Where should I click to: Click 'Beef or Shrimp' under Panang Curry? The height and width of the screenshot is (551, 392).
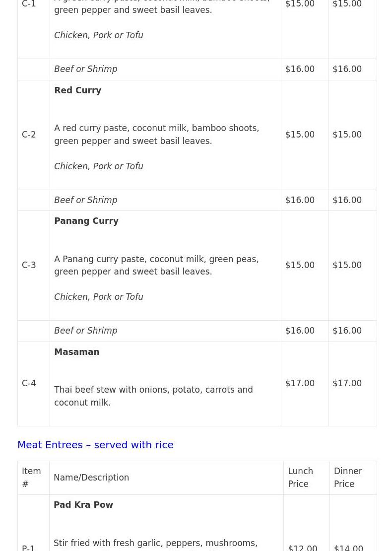tap(85, 331)
